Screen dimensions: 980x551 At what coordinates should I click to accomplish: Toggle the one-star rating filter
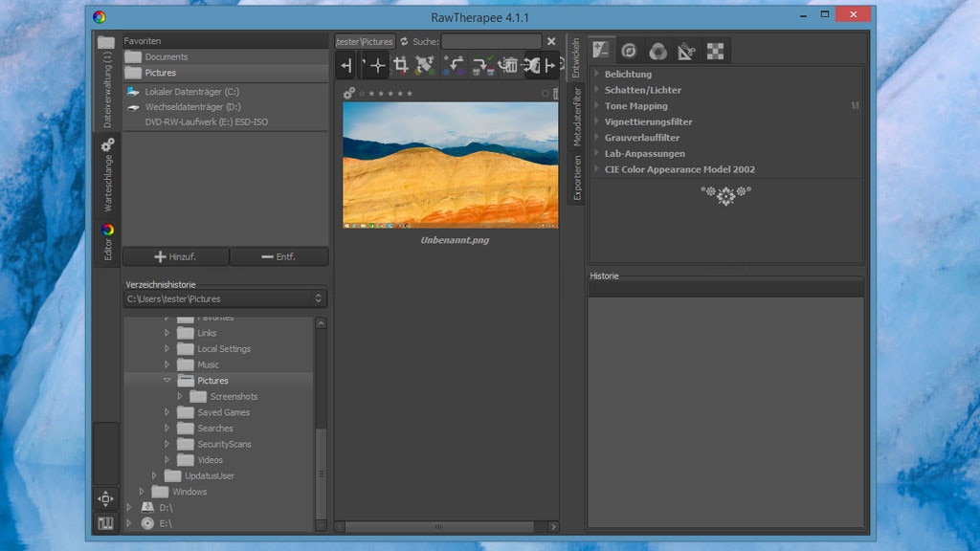coord(370,93)
